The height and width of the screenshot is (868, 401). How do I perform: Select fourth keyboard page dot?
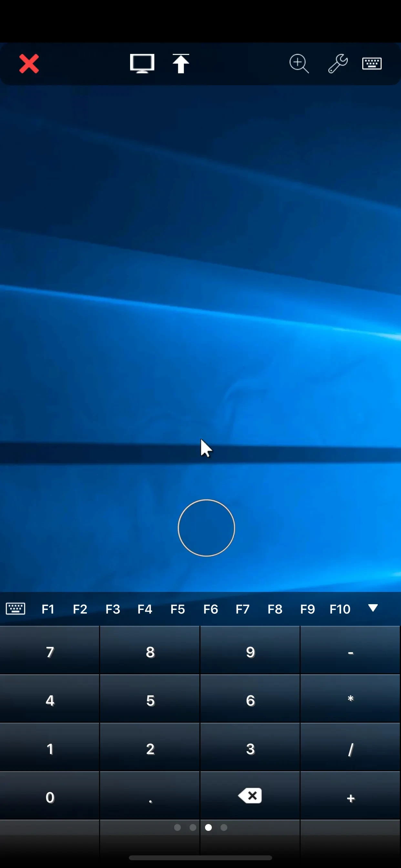click(224, 827)
